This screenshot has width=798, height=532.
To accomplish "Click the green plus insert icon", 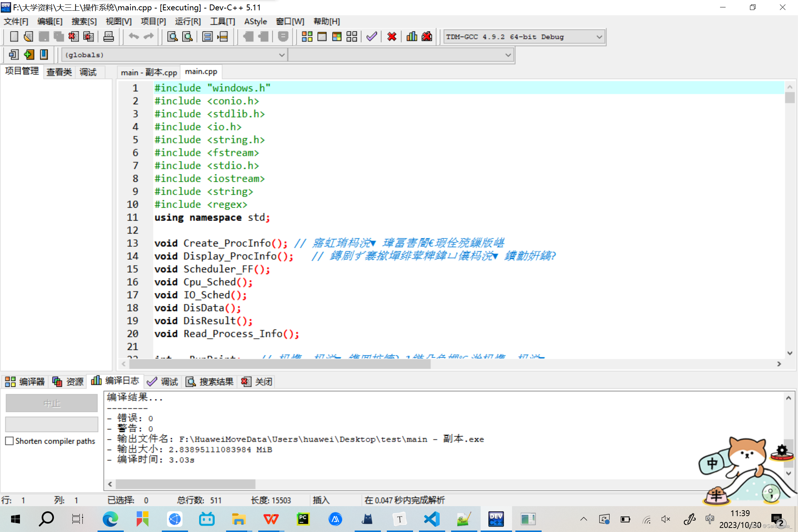I will (29, 55).
